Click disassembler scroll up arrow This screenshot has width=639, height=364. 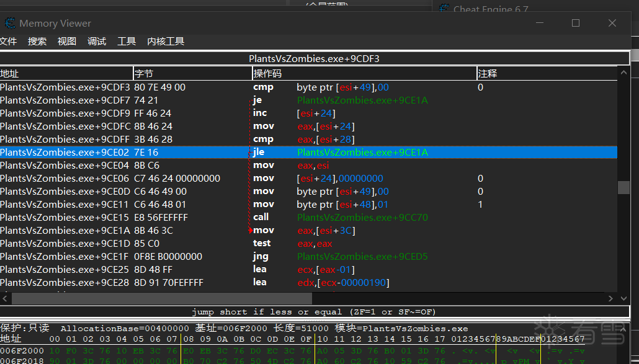(x=623, y=73)
